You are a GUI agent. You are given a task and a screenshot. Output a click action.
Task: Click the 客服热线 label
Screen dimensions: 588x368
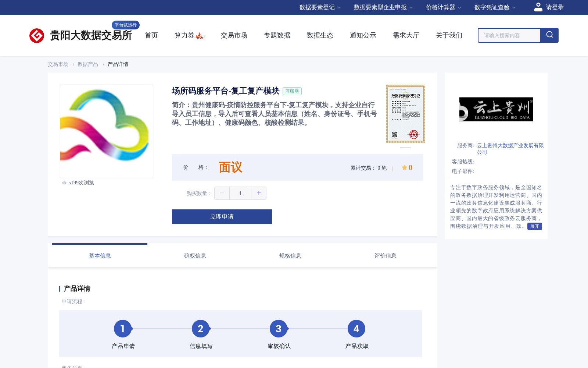463,162
